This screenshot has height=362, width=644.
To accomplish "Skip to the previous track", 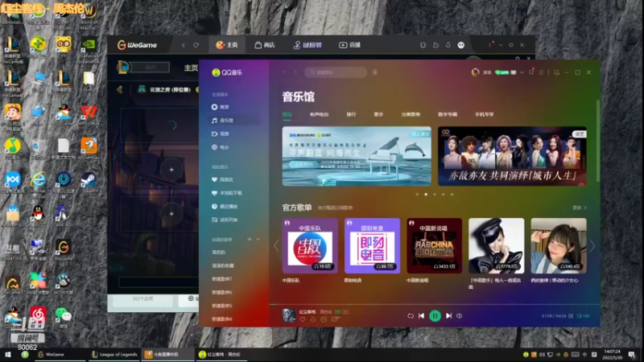I will 421,315.
